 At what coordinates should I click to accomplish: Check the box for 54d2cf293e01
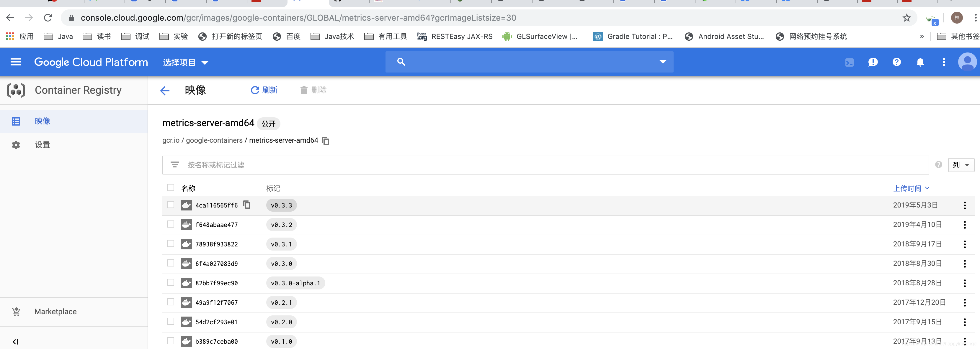170,321
